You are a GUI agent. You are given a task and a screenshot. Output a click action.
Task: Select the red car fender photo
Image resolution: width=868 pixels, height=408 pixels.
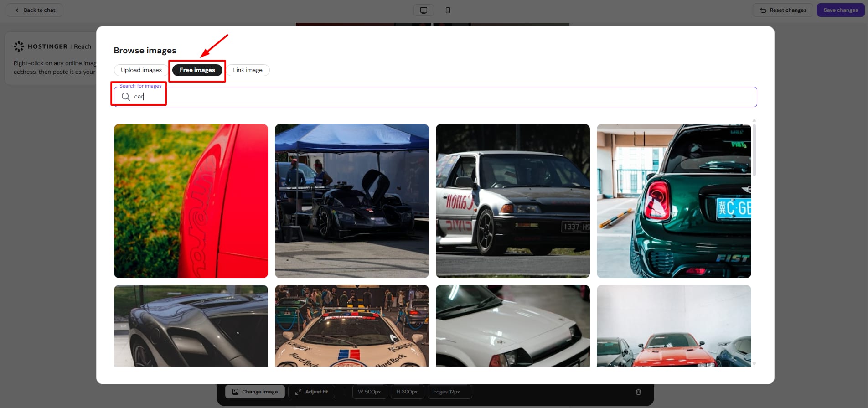tap(191, 201)
